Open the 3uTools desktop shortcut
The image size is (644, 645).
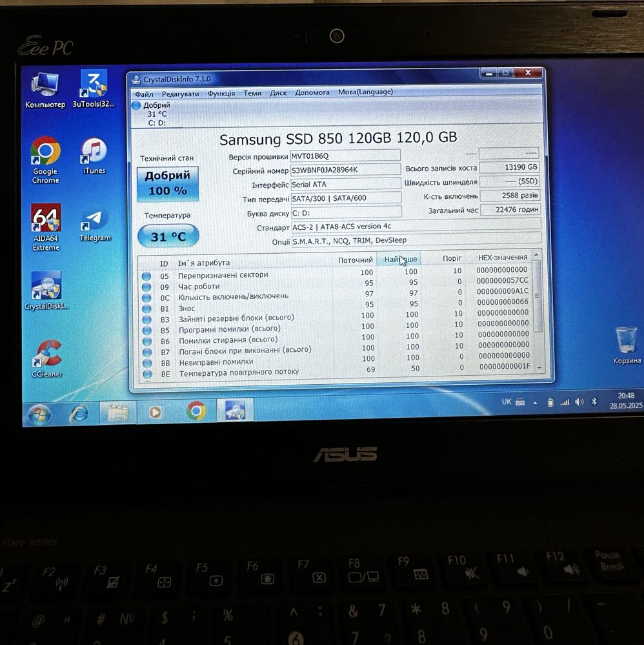point(94,88)
